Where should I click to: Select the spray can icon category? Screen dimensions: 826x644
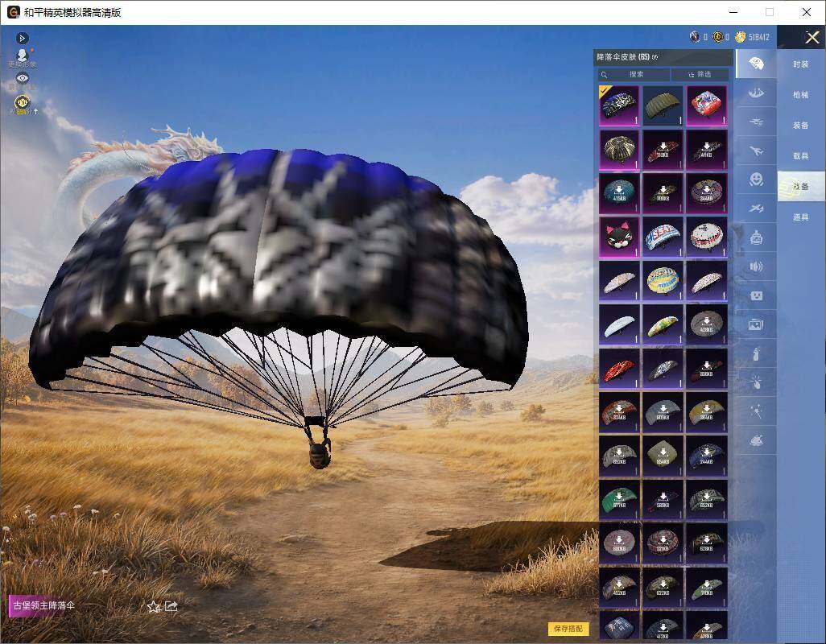[x=756, y=354]
